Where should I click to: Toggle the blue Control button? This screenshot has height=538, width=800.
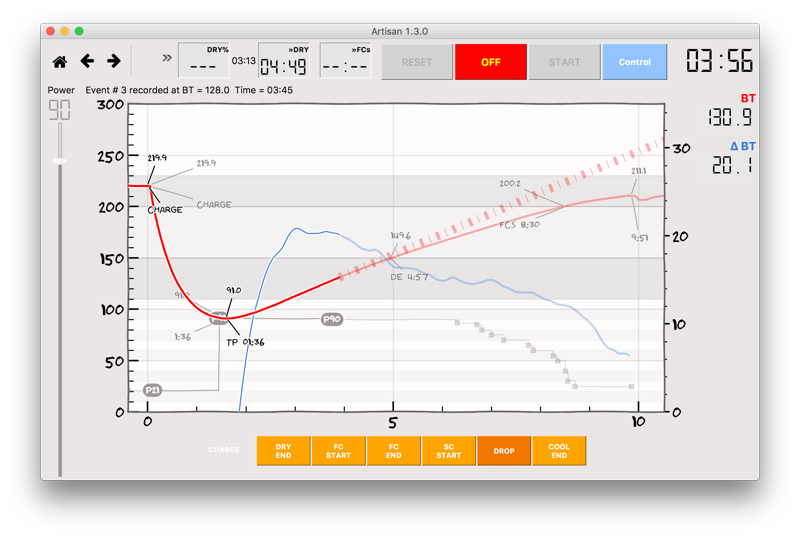pyautogui.click(x=635, y=62)
